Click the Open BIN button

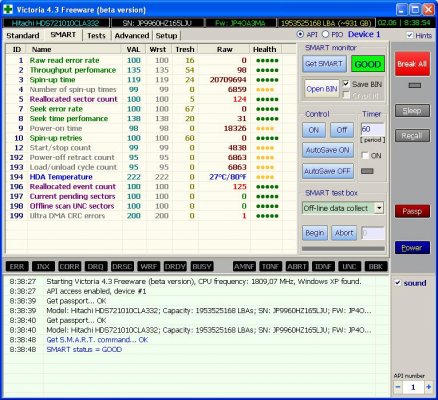coord(322,89)
